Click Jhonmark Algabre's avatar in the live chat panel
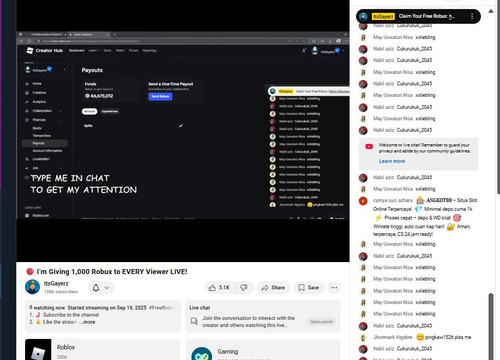Screen dimensions: 500x360 click(x=363, y=337)
